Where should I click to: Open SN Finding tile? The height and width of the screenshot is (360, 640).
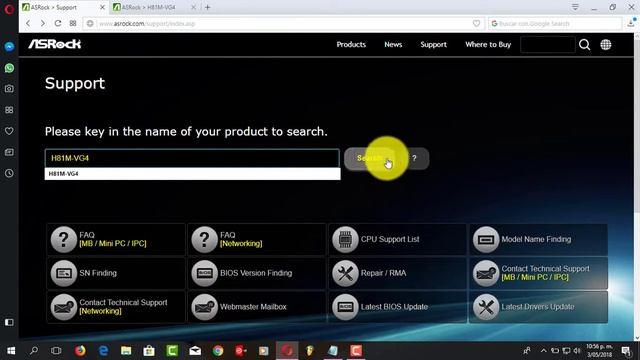[116, 273]
